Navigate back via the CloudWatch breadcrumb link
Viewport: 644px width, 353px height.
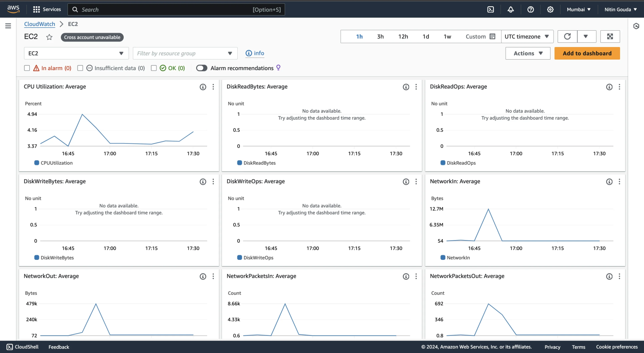pos(39,24)
